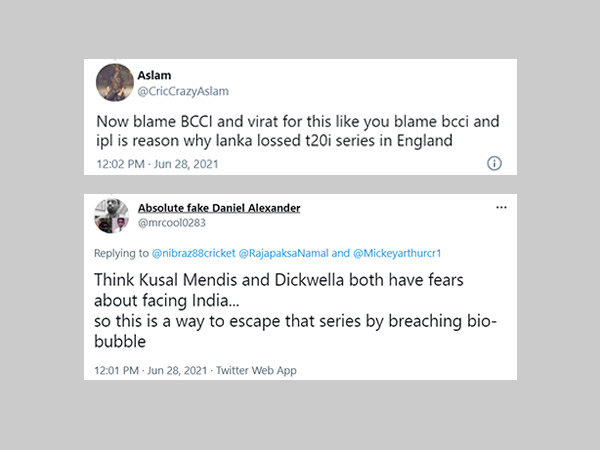600x450 pixels.
Task: Click Aslam's profile avatar
Action: point(112,82)
